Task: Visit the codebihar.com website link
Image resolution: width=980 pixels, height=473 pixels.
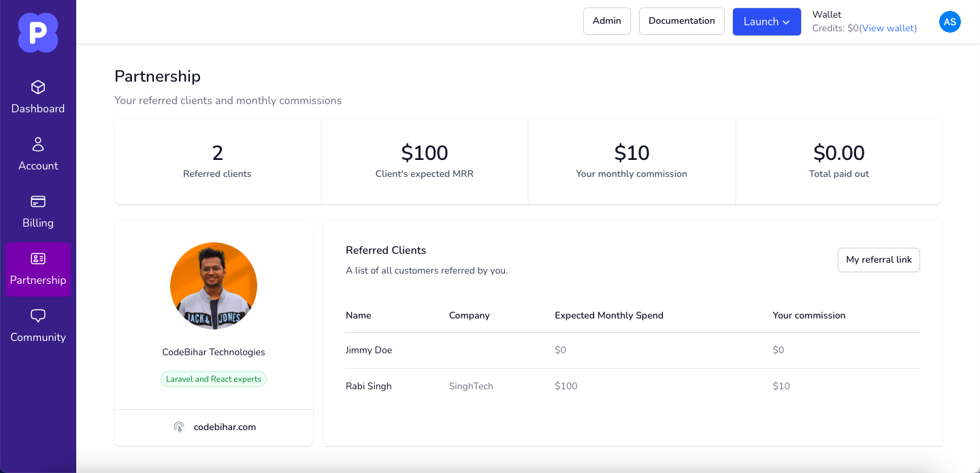Action: tap(225, 427)
